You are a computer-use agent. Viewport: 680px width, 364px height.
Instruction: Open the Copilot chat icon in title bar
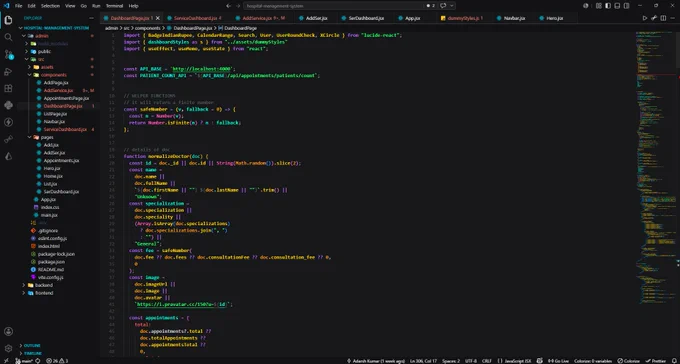coord(443,6)
